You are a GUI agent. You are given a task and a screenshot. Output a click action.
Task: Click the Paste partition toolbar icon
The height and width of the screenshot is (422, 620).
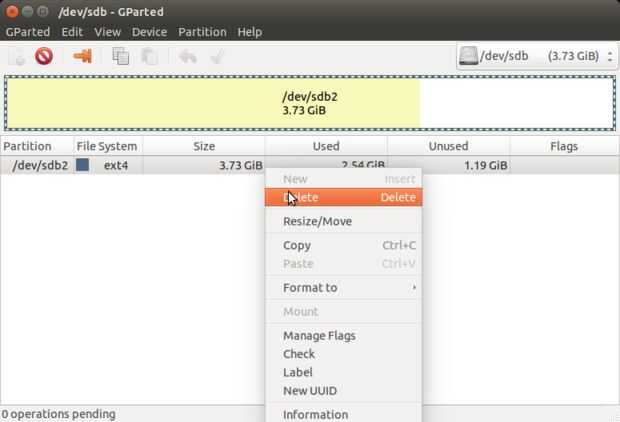150,56
